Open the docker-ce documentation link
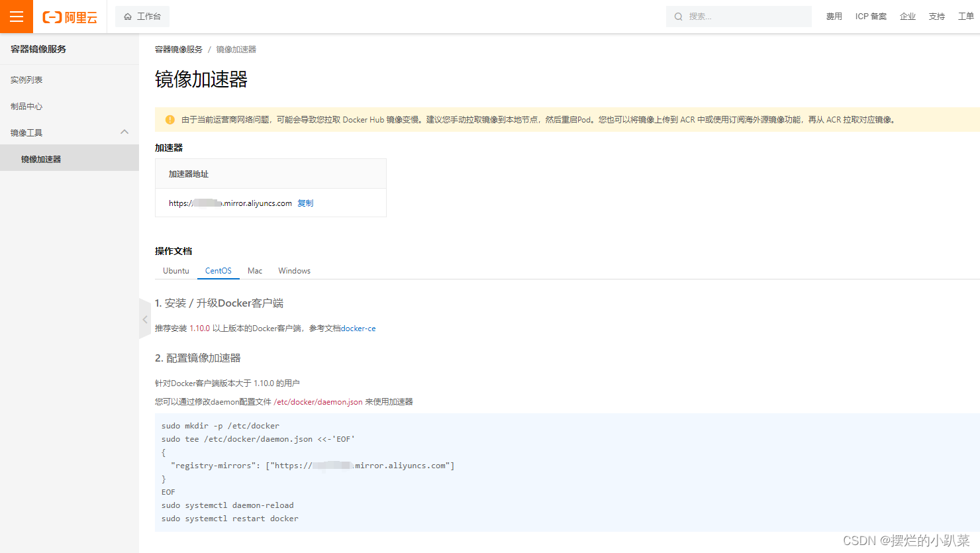This screenshot has height=553, width=980. pyautogui.click(x=358, y=328)
